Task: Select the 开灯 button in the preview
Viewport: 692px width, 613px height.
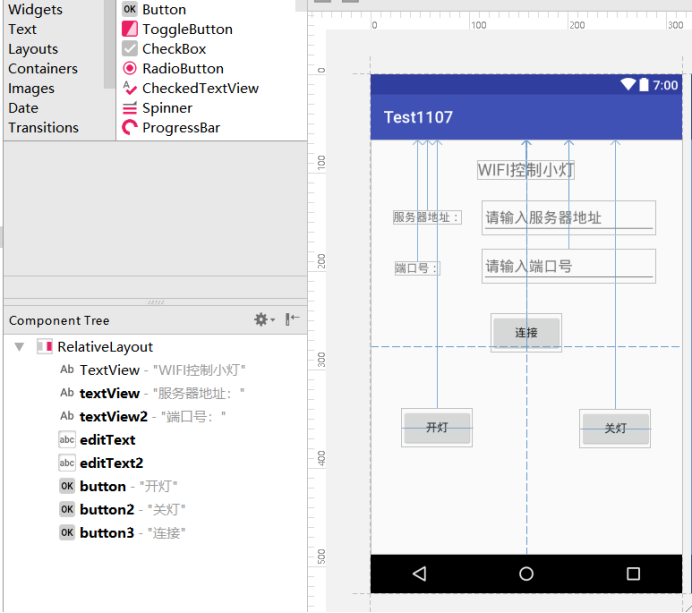Action: [x=437, y=428]
